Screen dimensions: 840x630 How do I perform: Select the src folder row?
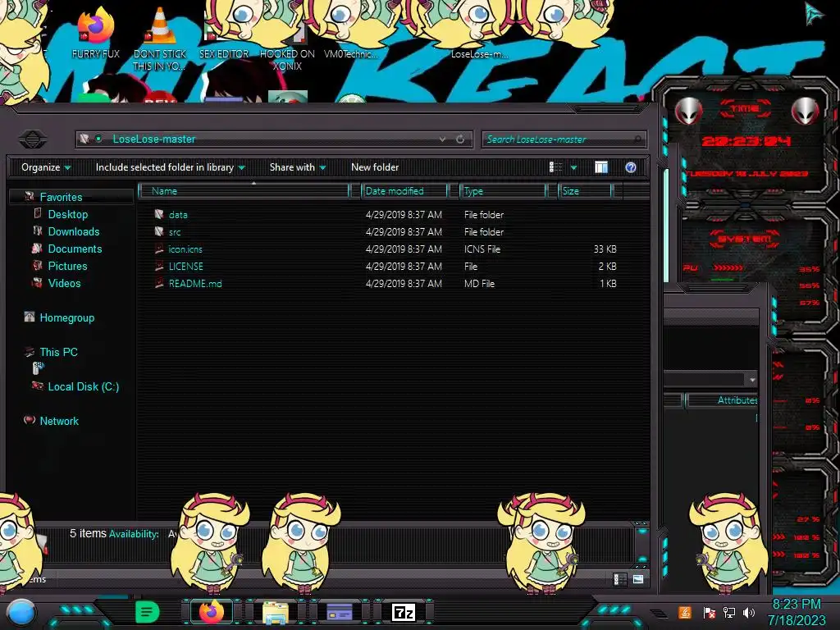[x=386, y=232]
